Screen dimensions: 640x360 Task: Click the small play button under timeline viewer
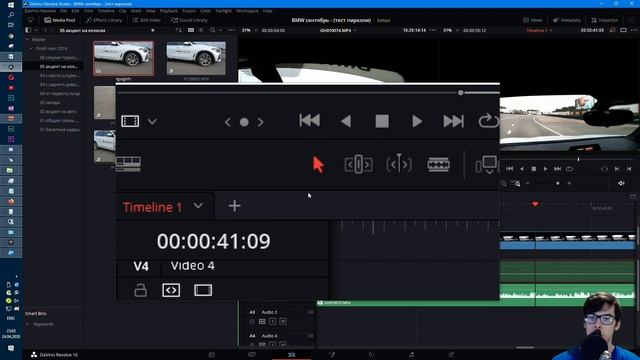tap(545, 169)
